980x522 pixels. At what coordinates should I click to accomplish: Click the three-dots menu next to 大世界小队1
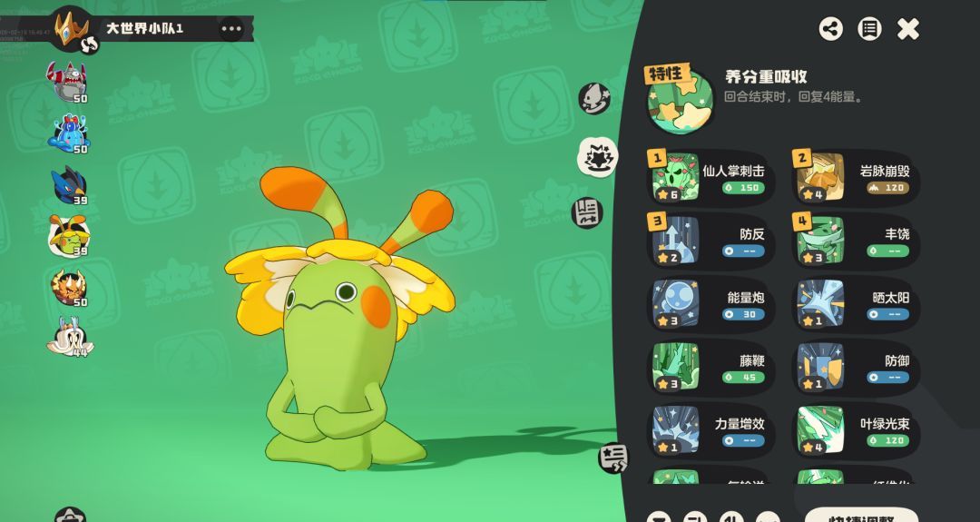point(231,28)
